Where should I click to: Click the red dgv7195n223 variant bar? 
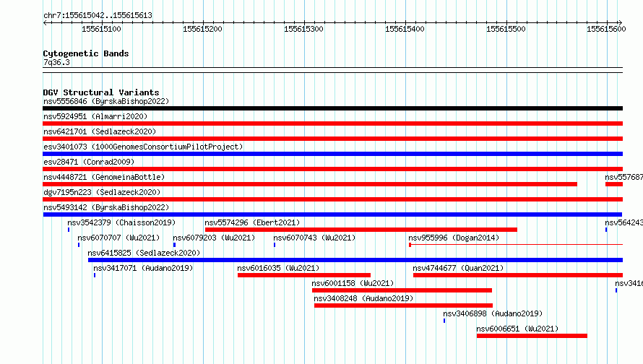point(332,199)
